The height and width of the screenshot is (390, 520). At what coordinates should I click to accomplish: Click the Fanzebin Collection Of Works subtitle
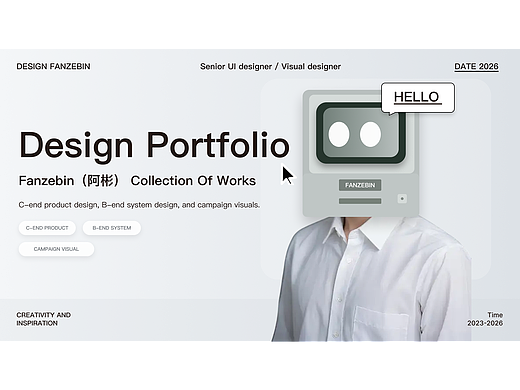[137, 181]
